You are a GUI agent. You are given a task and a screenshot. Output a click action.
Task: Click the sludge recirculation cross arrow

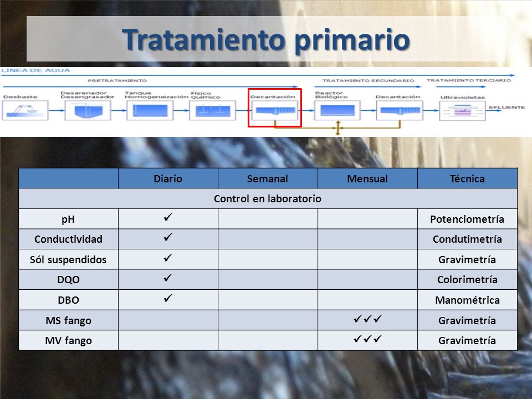tap(337, 128)
